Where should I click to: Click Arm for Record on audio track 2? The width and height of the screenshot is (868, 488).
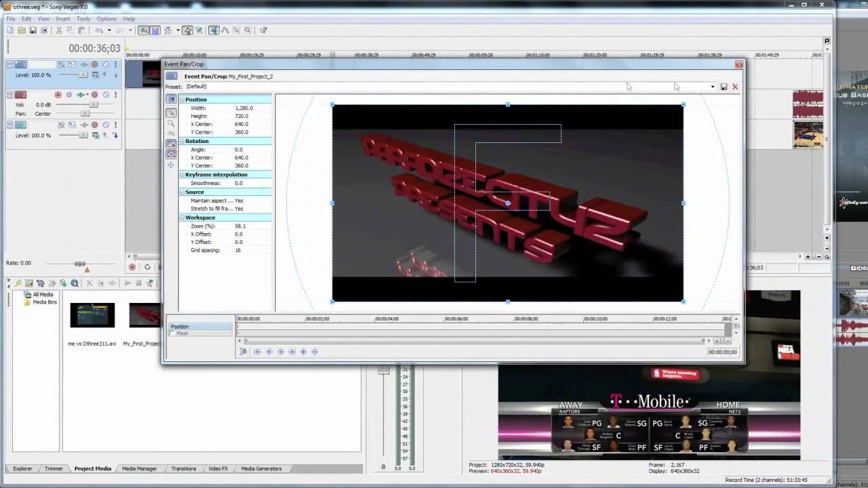[58, 95]
